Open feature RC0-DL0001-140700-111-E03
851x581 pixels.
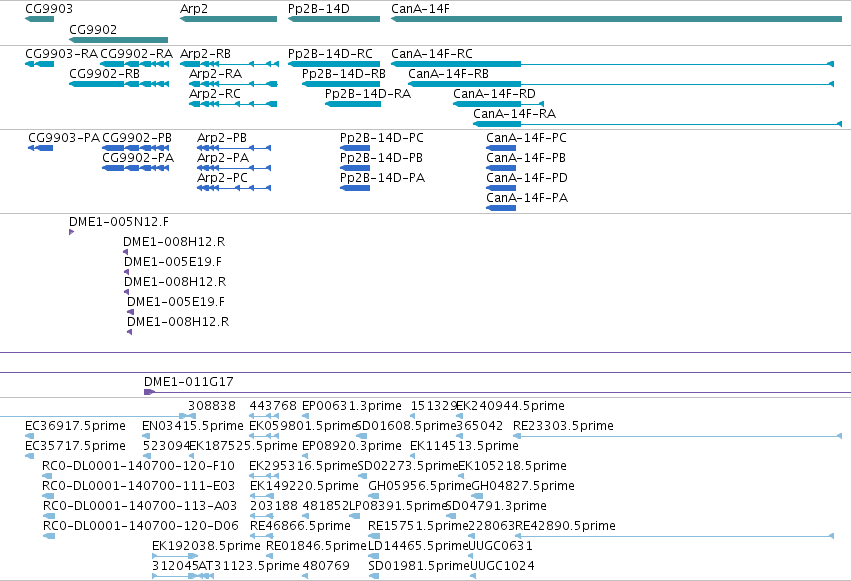(48, 496)
